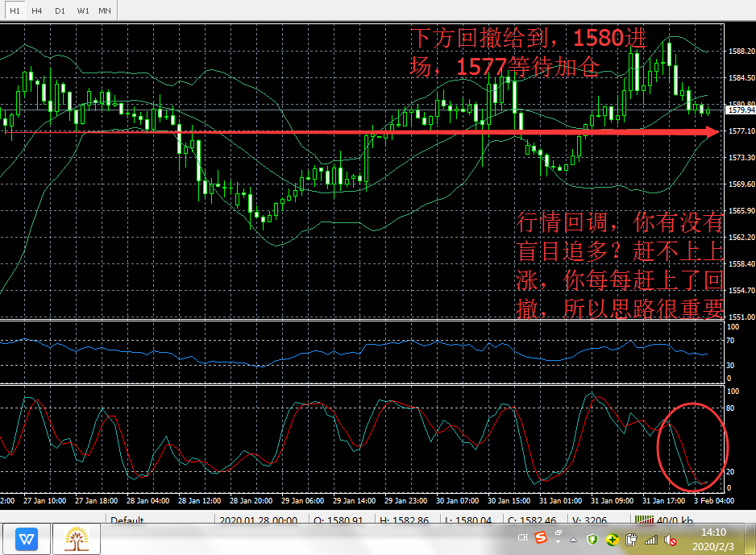Click the V: 3206 volume value

click(x=589, y=521)
